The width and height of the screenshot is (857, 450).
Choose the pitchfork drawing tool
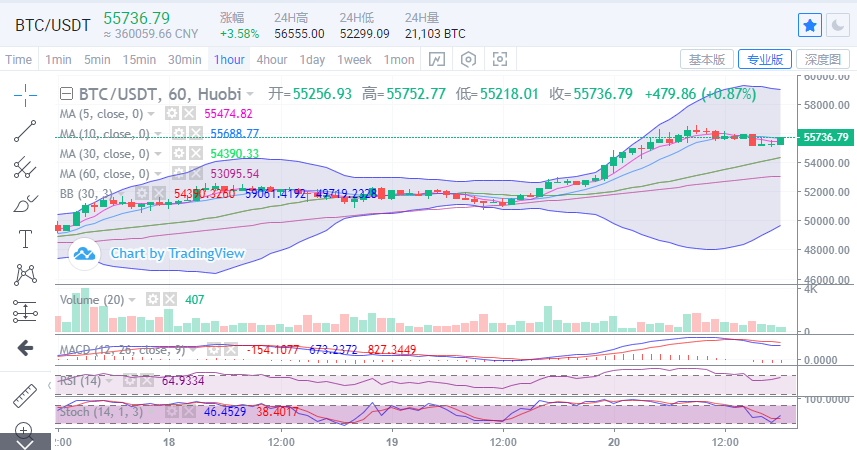coord(25,167)
